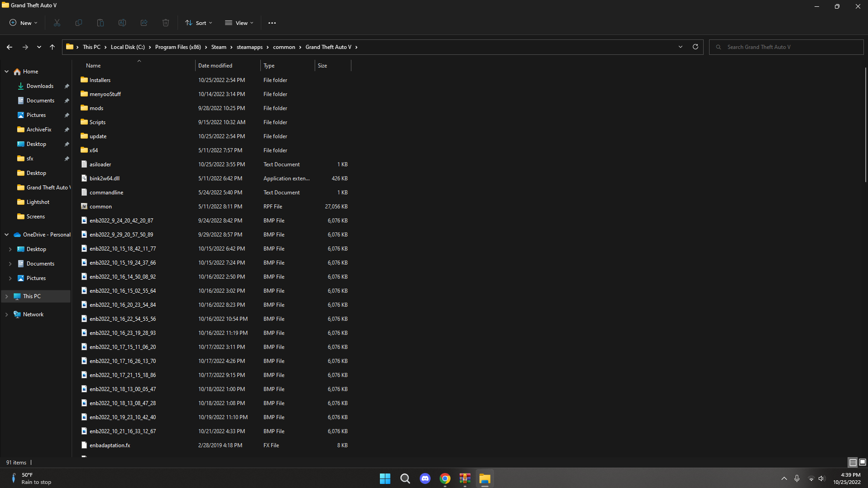
Task: Click the Refresh icon in the address bar
Action: pyautogui.click(x=695, y=47)
